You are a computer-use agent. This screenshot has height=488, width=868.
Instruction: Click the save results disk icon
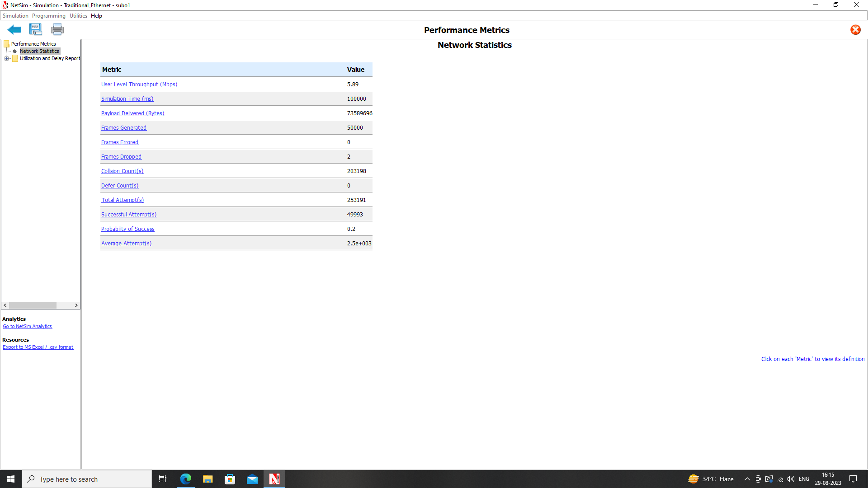click(x=35, y=29)
